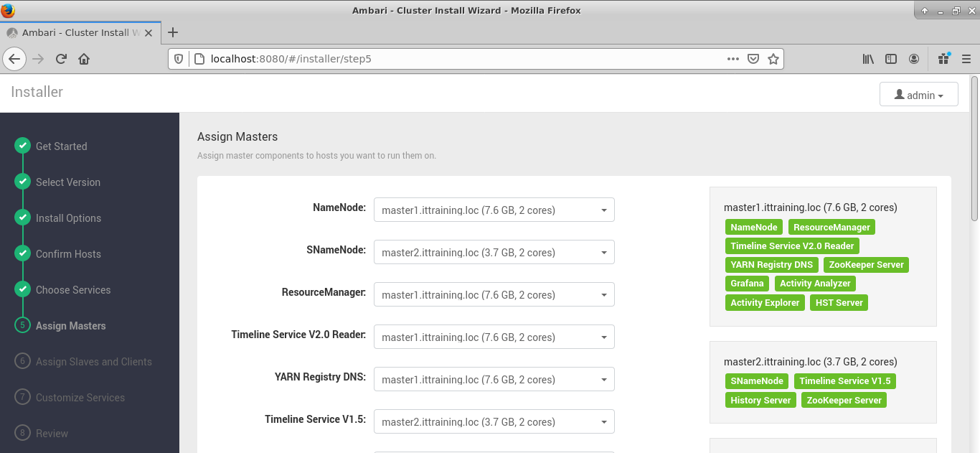Save page to Pocket icon
Screen dimensions: 980x453
pos(753,59)
